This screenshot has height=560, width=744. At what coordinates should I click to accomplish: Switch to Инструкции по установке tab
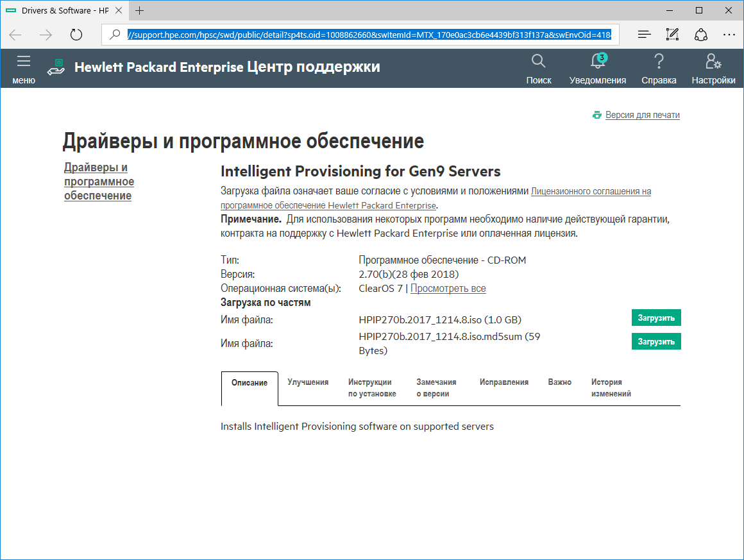click(x=372, y=387)
